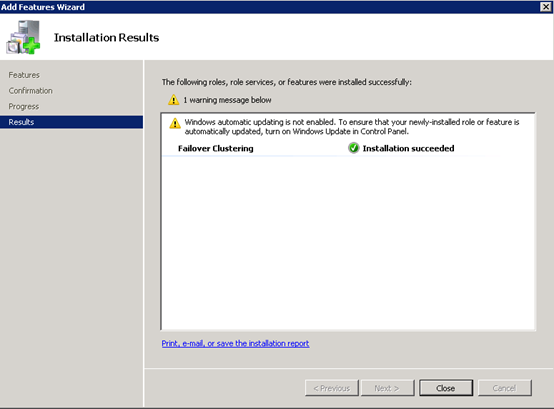Click the '1 warning message below' text
Image resolution: width=554 pixels, height=409 pixels.
coord(227,100)
